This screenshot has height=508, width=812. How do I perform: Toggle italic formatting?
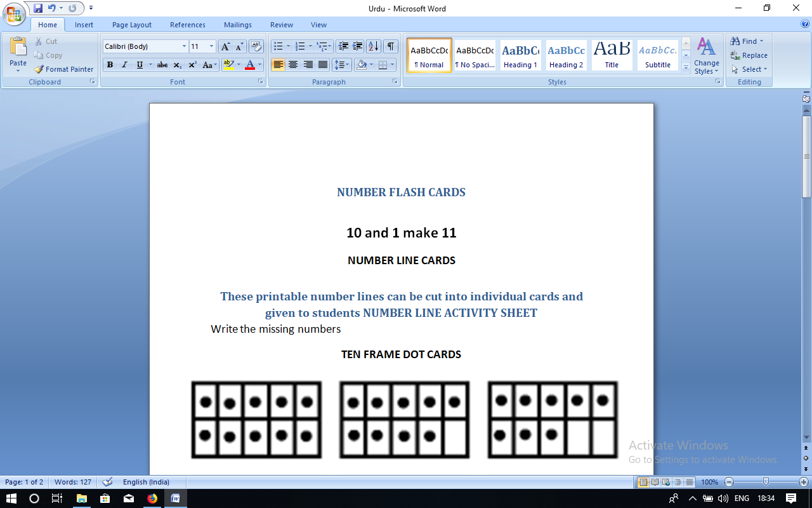pyautogui.click(x=124, y=65)
